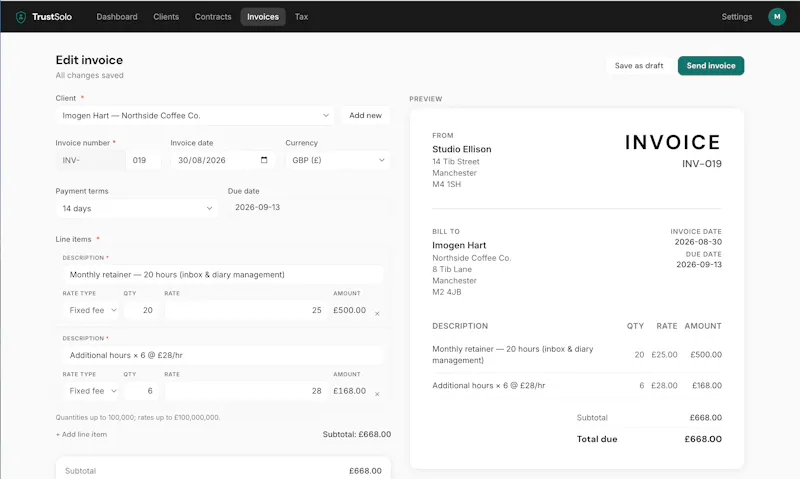Click the rate field showing 28
This screenshot has height=479, width=800.
click(x=245, y=391)
